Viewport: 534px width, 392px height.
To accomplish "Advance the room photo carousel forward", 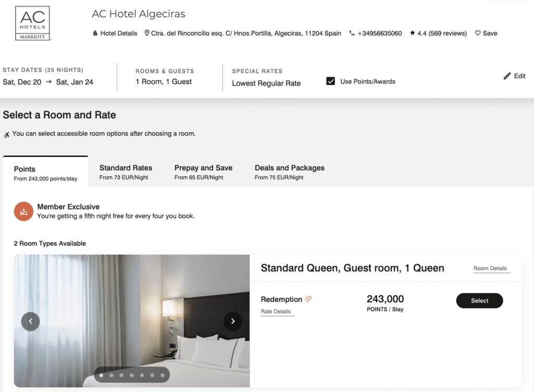I will 233,322.
